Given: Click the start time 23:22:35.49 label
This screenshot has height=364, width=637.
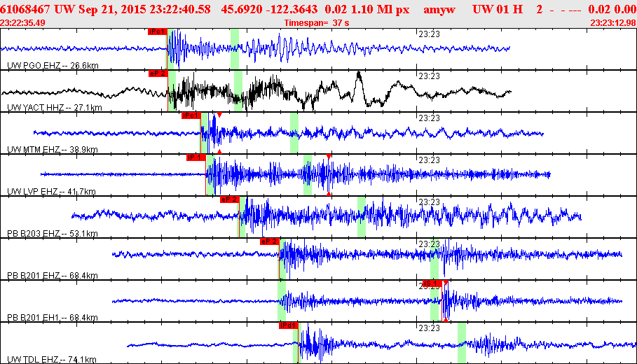Looking at the screenshot, I should click(22, 23).
